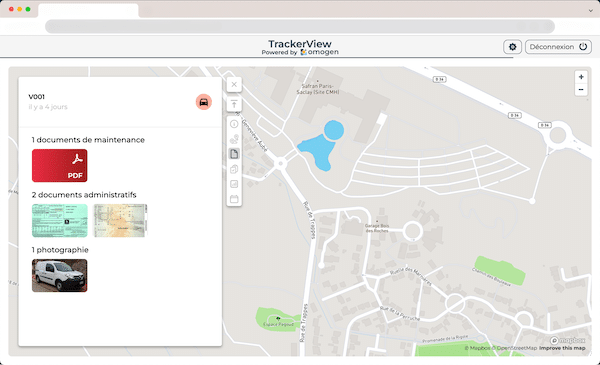Screen dimensions: 600x365
Task: Click the upload arrow icon button
Action: tap(234, 104)
